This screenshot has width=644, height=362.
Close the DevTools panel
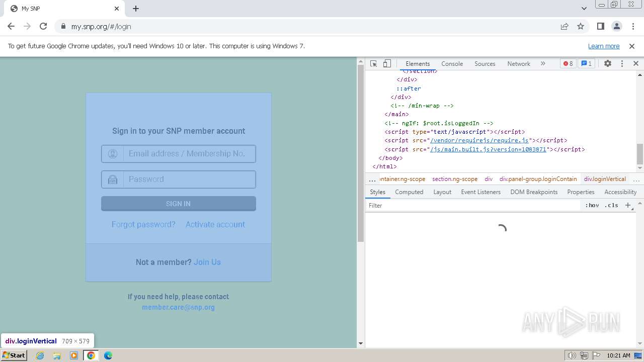[x=636, y=64]
